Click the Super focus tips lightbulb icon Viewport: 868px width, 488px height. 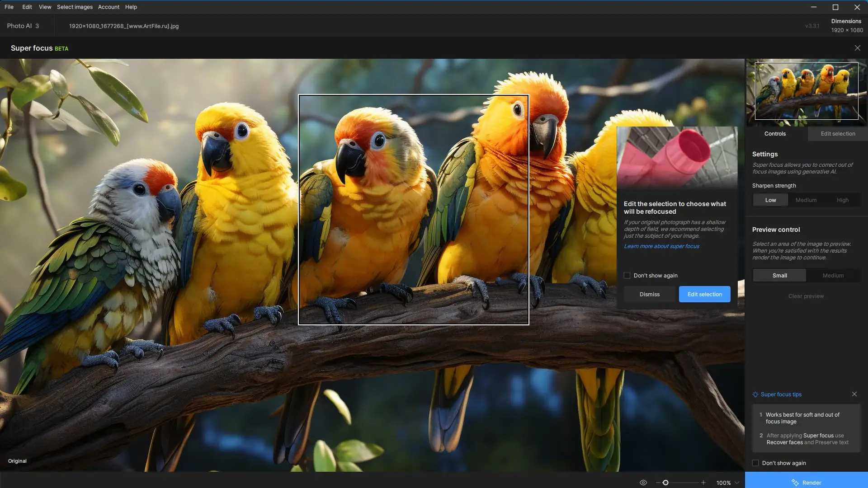click(755, 394)
